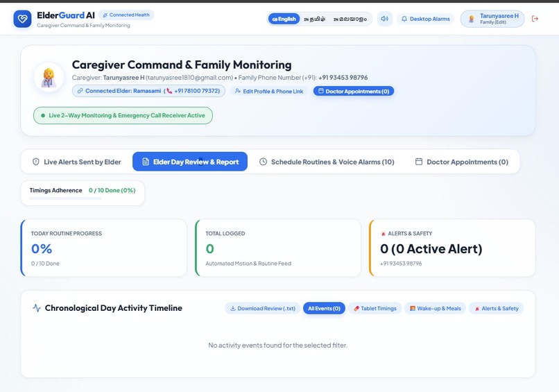Viewport: 559px width, 392px height.
Task: Enable Desktop Alarms
Action: (425, 19)
